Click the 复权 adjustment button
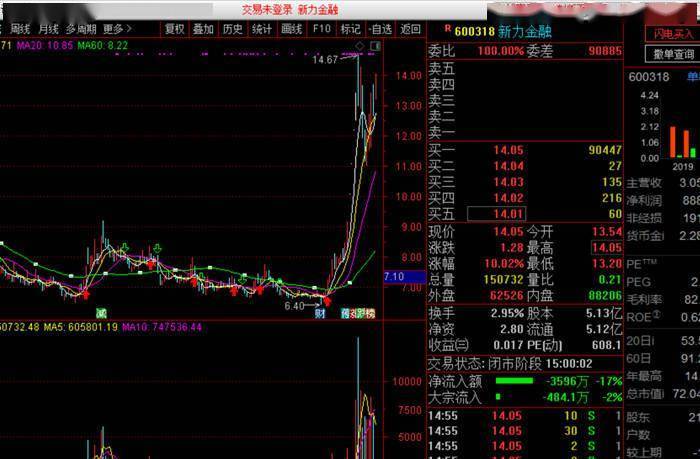The width and height of the screenshot is (700, 459). click(175, 29)
